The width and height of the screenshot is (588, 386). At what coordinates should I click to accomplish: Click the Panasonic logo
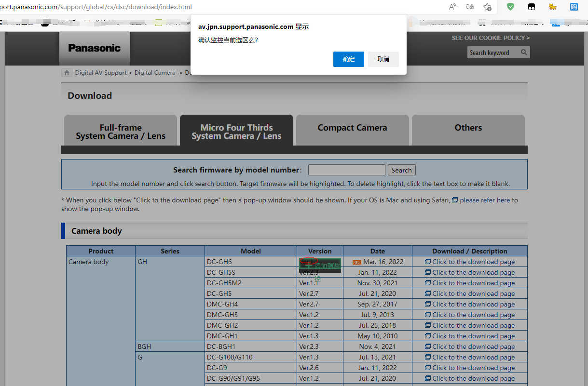tap(95, 48)
